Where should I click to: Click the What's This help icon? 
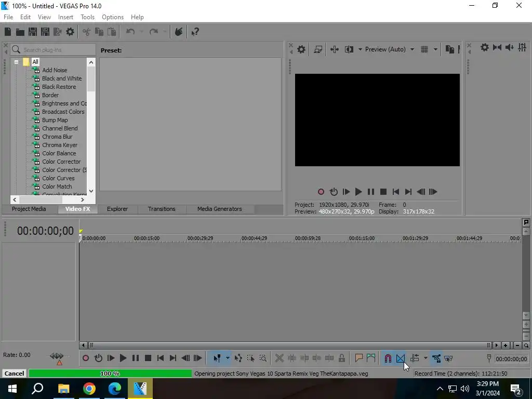click(x=195, y=32)
